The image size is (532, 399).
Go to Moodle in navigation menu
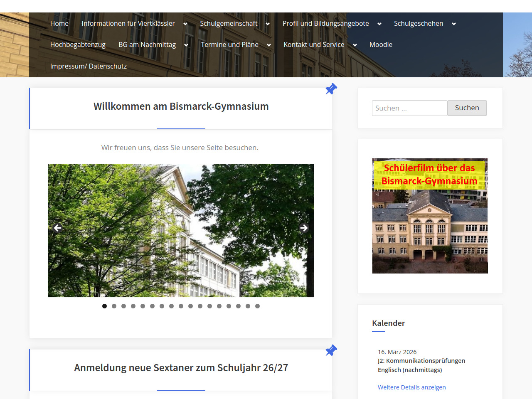381,45
